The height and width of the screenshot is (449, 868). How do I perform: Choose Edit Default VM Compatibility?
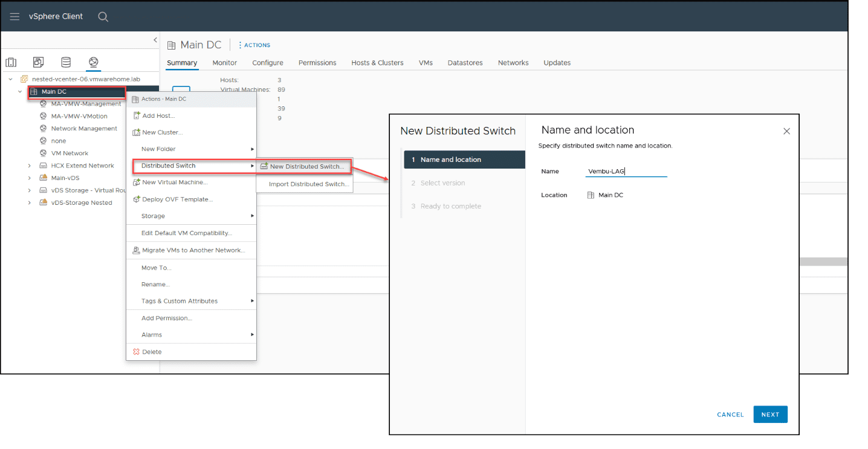191,233
